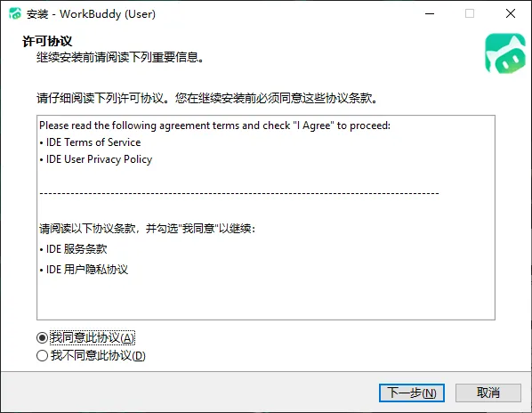The height and width of the screenshot is (413, 532).
Task: Click the large WorkBuddy cat logo
Action: 504,53
